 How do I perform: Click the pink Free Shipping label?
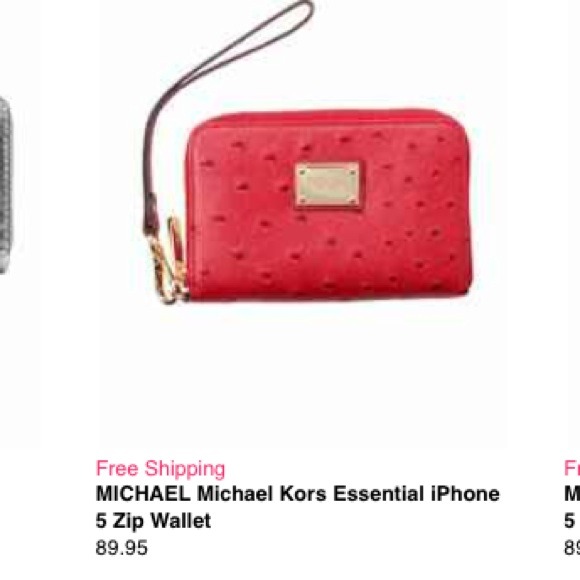(x=160, y=469)
